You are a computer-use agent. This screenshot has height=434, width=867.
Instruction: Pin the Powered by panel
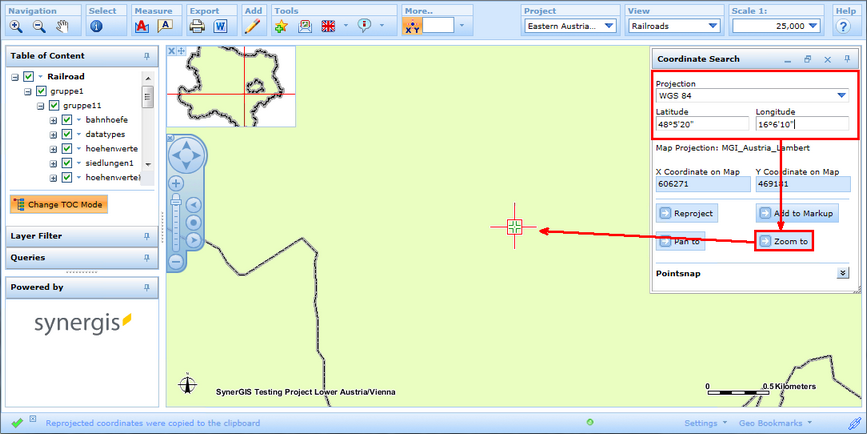pos(147,288)
